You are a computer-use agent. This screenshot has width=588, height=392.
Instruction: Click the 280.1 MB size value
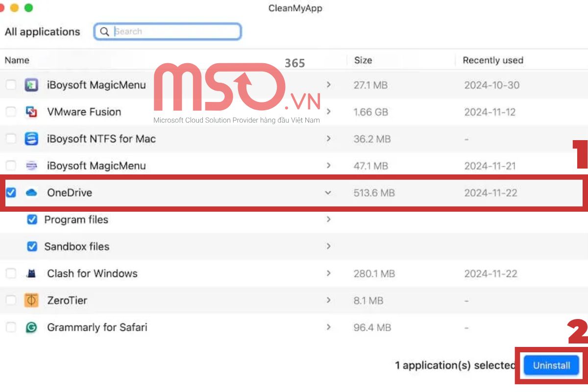tap(374, 274)
